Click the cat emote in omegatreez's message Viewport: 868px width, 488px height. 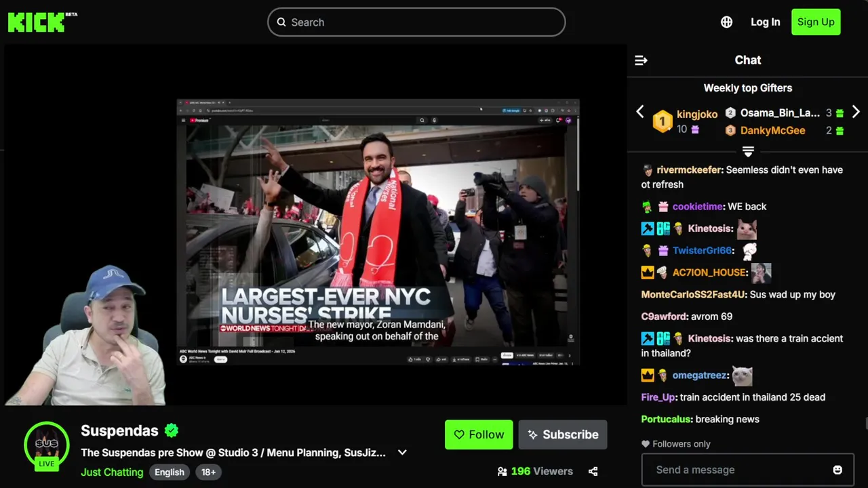coord(743,375)
